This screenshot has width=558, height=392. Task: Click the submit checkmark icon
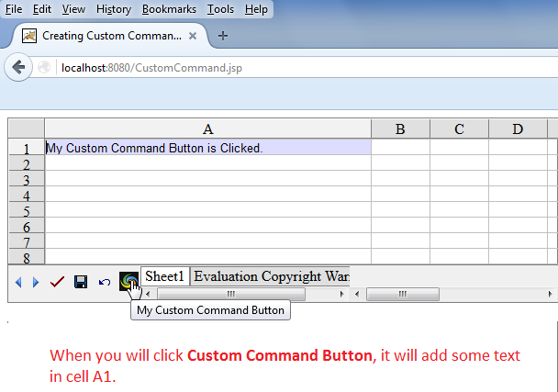[x=58, y=282]
